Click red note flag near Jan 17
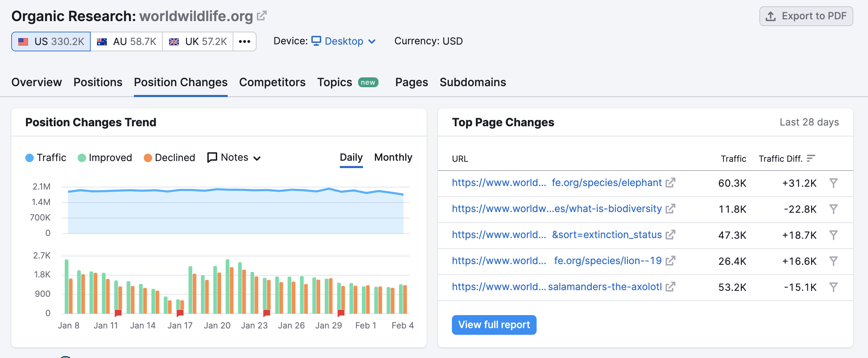The height and width of the screenshot is (358, 868). [x=180, y=313]
